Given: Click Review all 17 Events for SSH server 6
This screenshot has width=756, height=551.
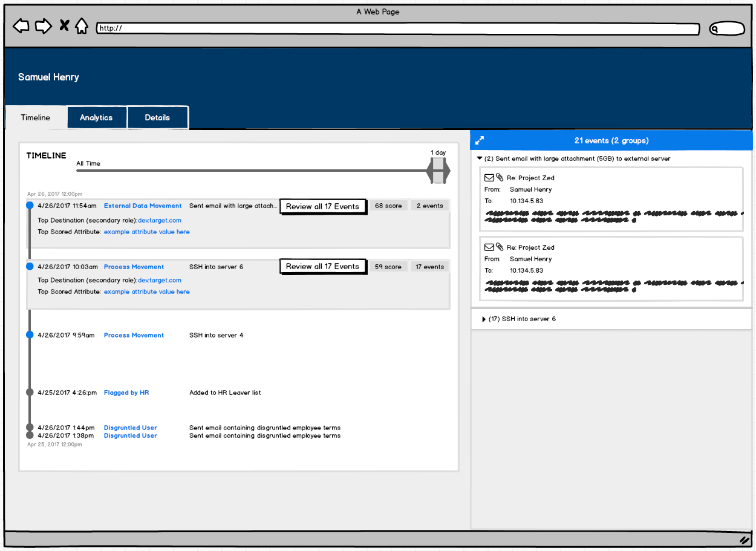Looking at the screenshot, I should (x=323, y=266).
